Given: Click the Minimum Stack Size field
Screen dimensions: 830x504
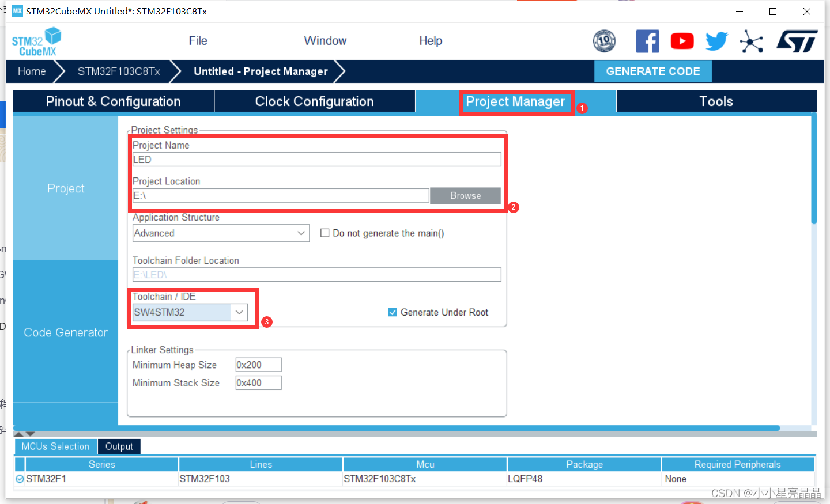Looking at the screenshot, I should click(x=258, y=383).
